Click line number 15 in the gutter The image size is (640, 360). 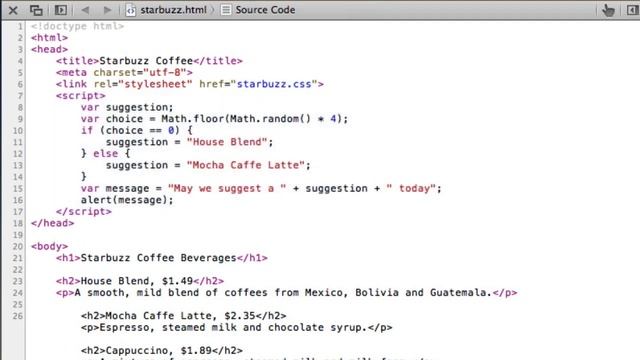18,189
